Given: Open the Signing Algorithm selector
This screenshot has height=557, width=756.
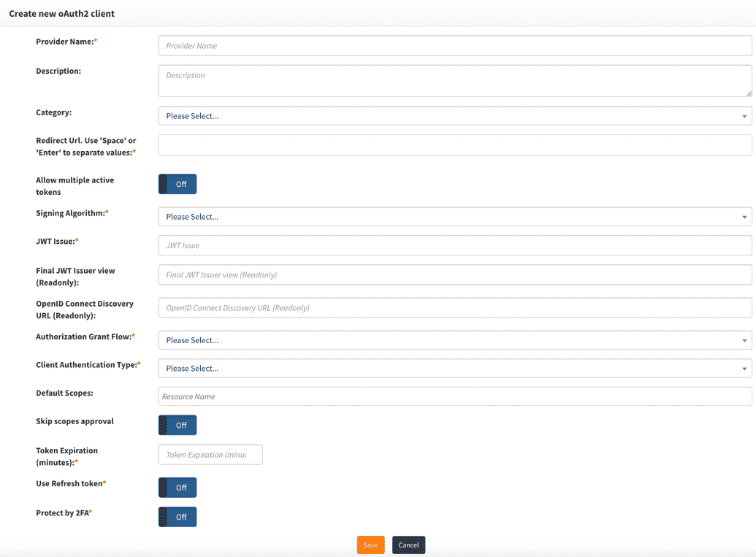Looking at the screenshot, I should [453, 216].
